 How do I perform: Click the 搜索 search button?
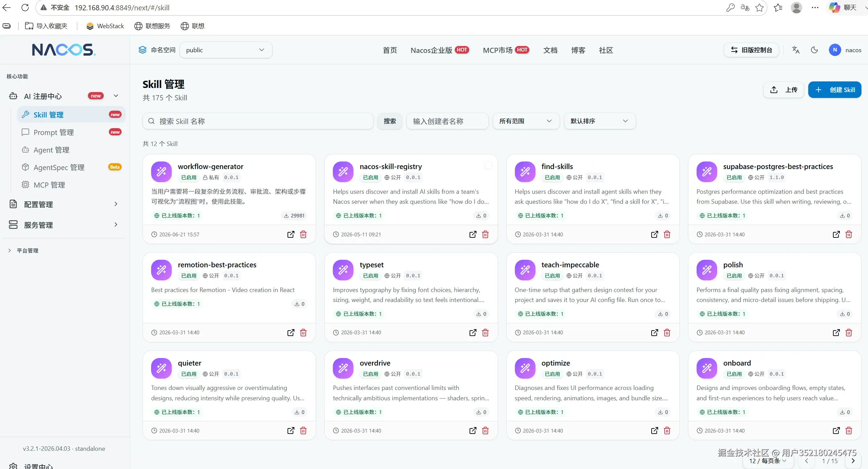pos(390,121)
